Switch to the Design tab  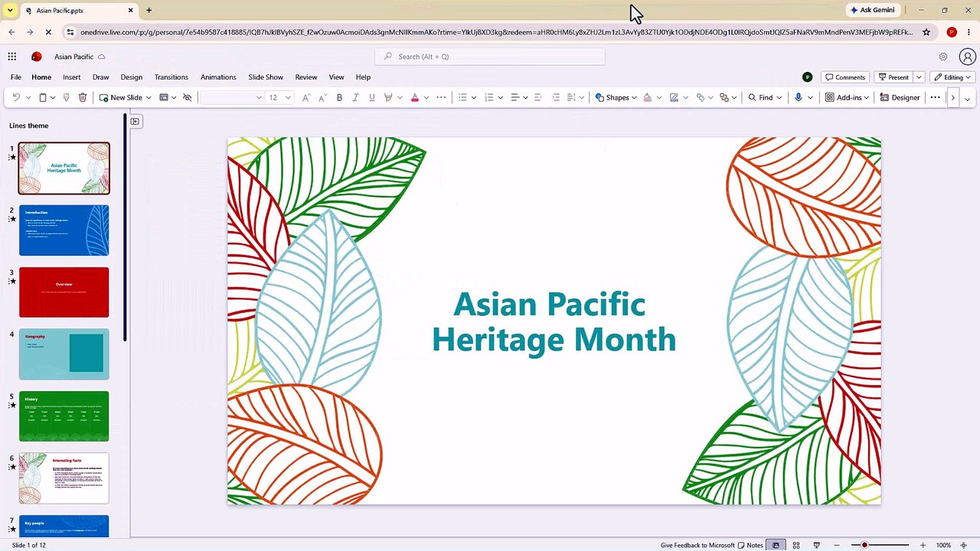(x=132, y=77)
